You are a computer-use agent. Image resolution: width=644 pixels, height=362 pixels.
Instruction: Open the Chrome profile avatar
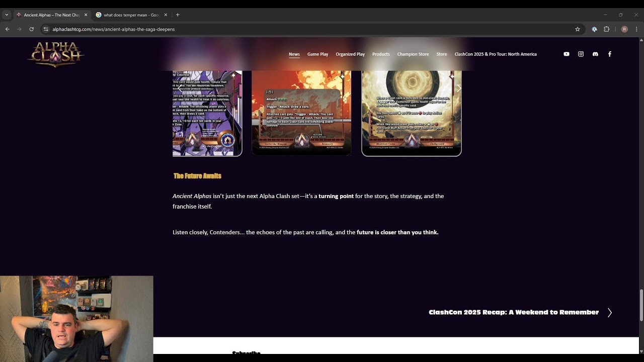point(624,29)
